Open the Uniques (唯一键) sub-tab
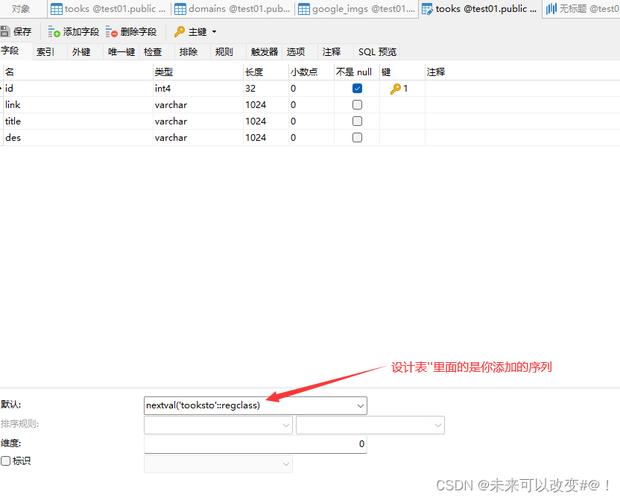This screenshot has width=620, height=500. click(121, 52)
